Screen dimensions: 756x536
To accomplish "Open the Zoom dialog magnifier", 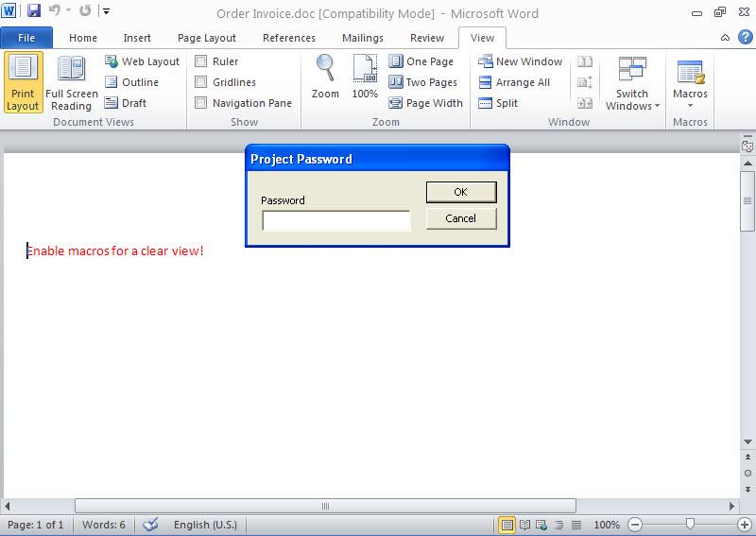I will (325, 77).
